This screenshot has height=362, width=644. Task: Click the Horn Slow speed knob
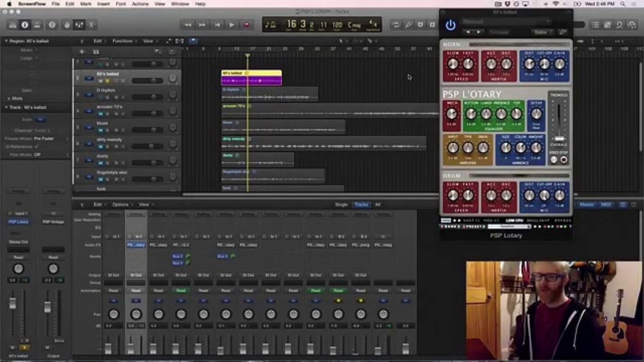coord(453,64)
